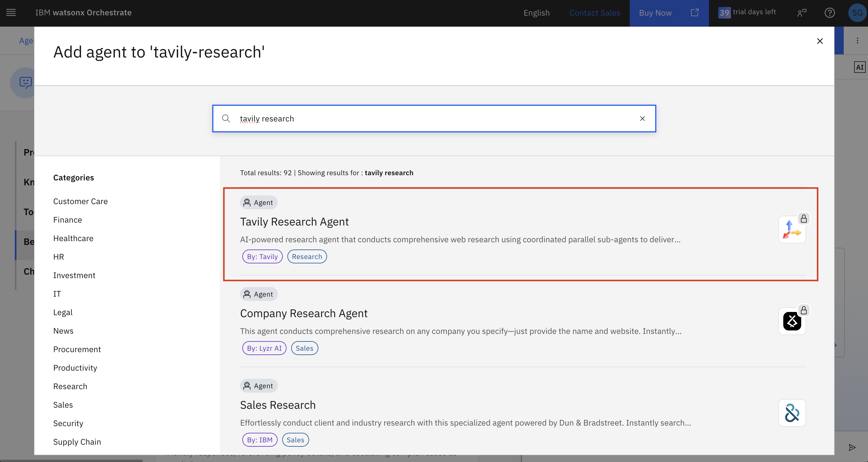This screenshot has height=462, width=868.
Task: Click the help question-mark icon in top bar
Action: point(830,13)
